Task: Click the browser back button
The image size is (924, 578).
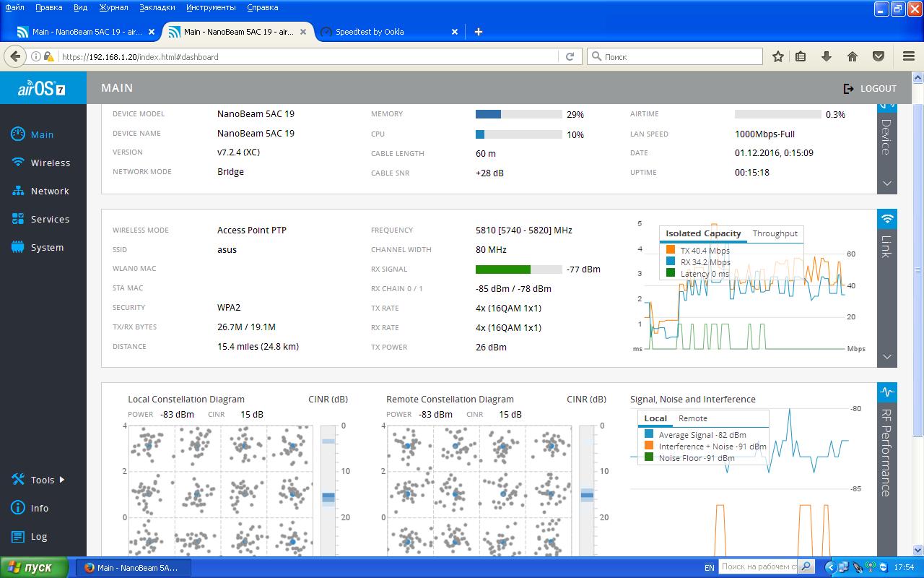Action: [15, 56]
